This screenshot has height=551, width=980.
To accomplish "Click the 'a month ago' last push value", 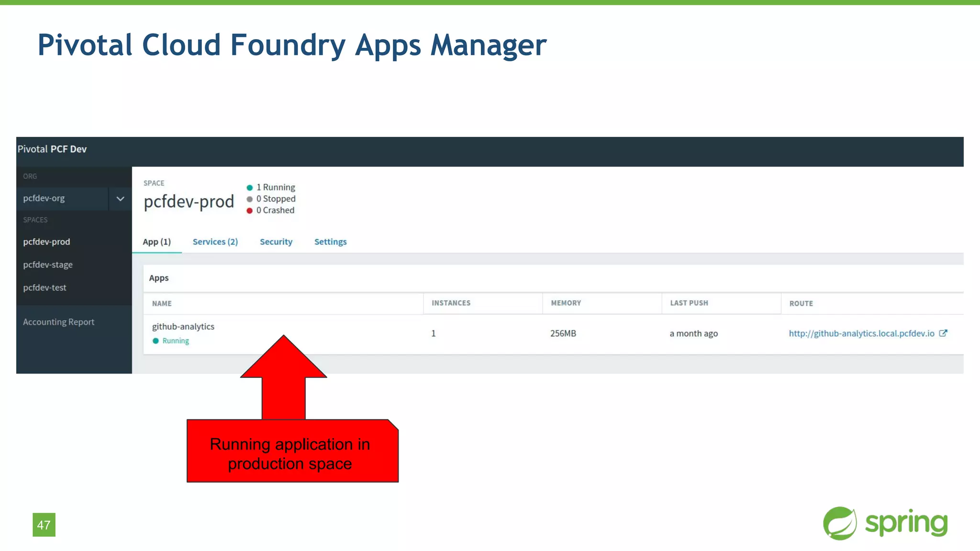I will coord(693,333).
